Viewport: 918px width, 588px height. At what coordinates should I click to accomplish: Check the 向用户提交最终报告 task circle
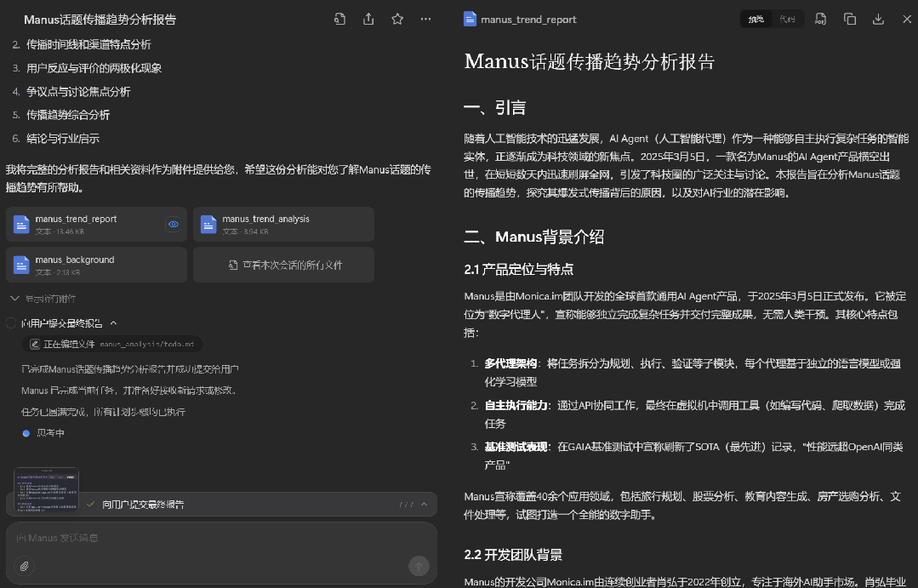(x=9, y=323)
